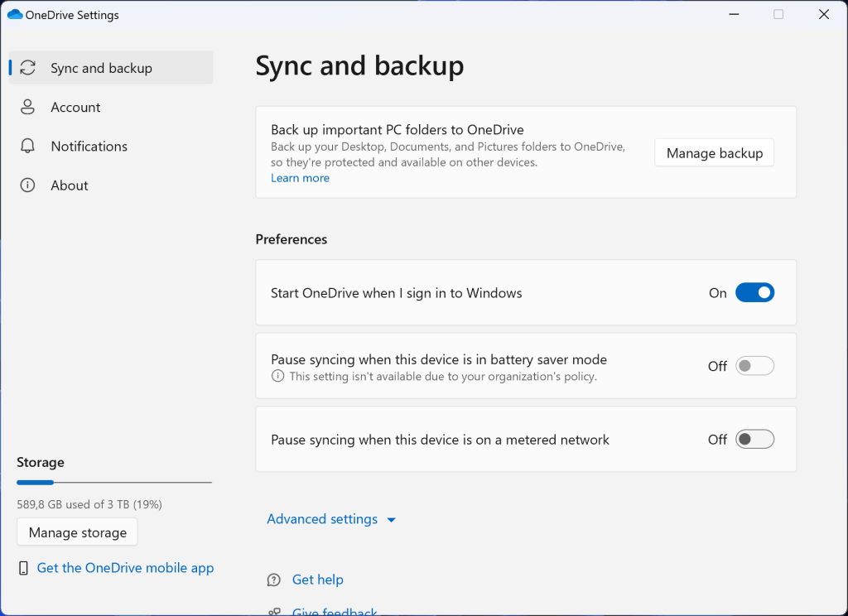Click the info icon beside About
The image size is (848, 616).
click(27, 185)
